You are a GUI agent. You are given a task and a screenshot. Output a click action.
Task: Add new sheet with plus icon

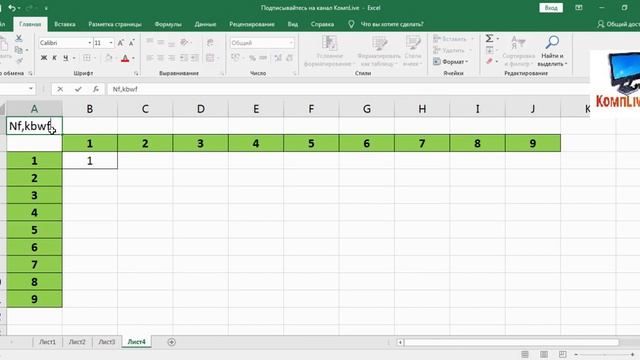coord(171,342)
